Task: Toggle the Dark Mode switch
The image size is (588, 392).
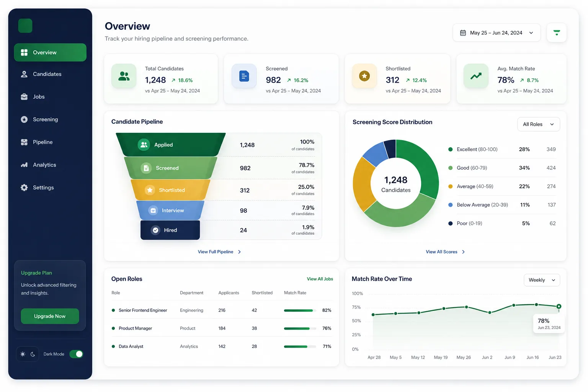Action: (76, 354)
